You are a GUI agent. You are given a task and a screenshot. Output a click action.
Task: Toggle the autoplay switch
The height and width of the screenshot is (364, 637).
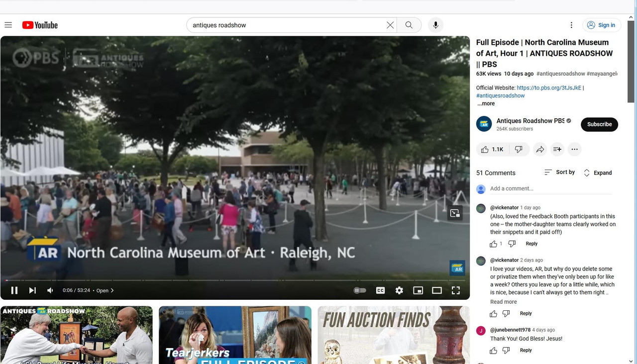point(359,290)
